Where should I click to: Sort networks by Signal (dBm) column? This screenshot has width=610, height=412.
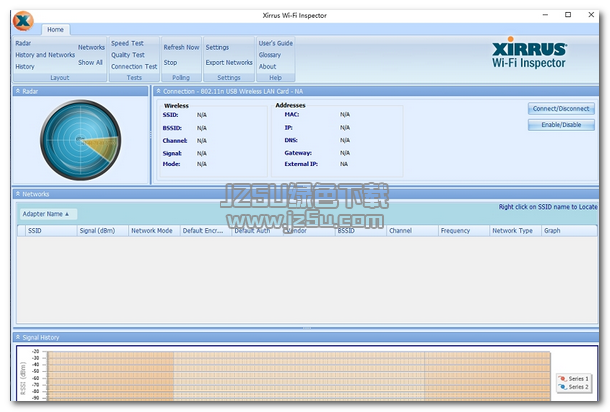[103, 231]
